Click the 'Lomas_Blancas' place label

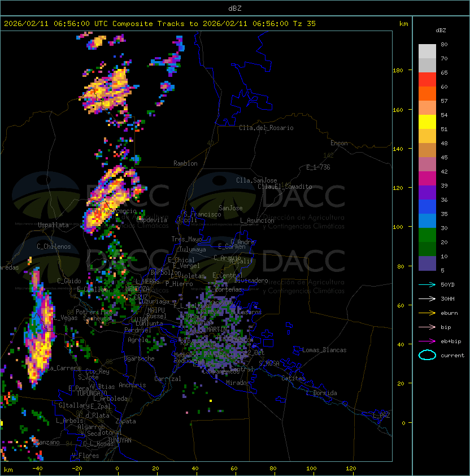[x=324, y=350]
